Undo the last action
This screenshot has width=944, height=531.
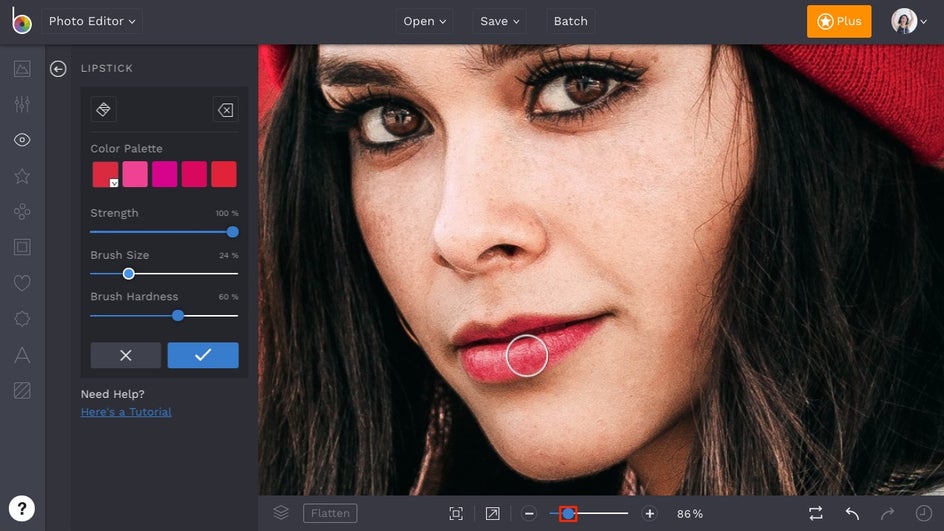click(x=852, y=514)
